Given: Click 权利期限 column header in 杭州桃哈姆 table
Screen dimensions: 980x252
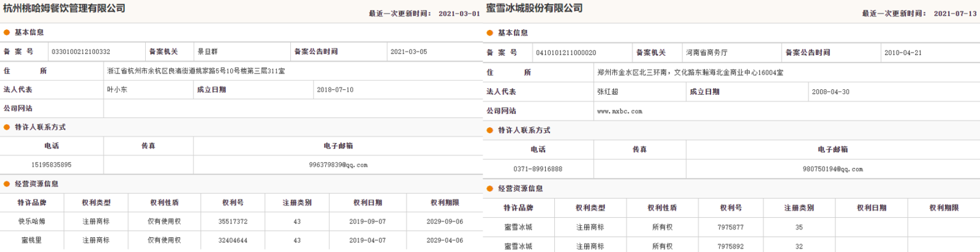Looking at the screenshot, I should click(x=445, y=202).
